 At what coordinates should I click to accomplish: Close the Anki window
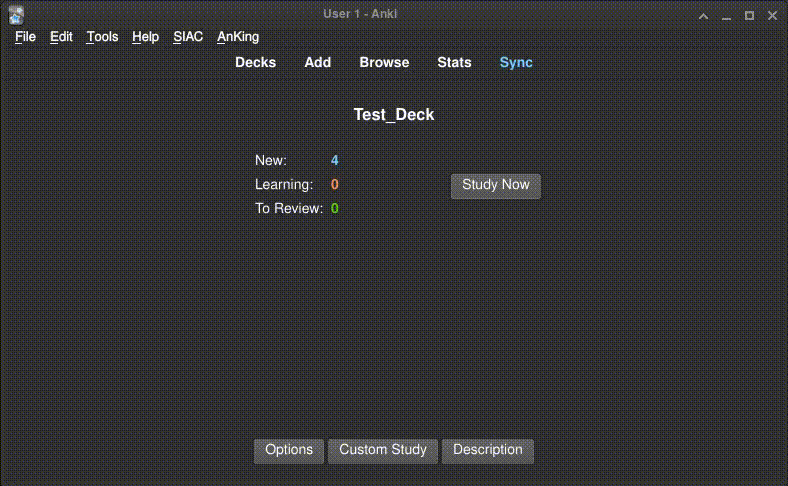tap(772, 16)
